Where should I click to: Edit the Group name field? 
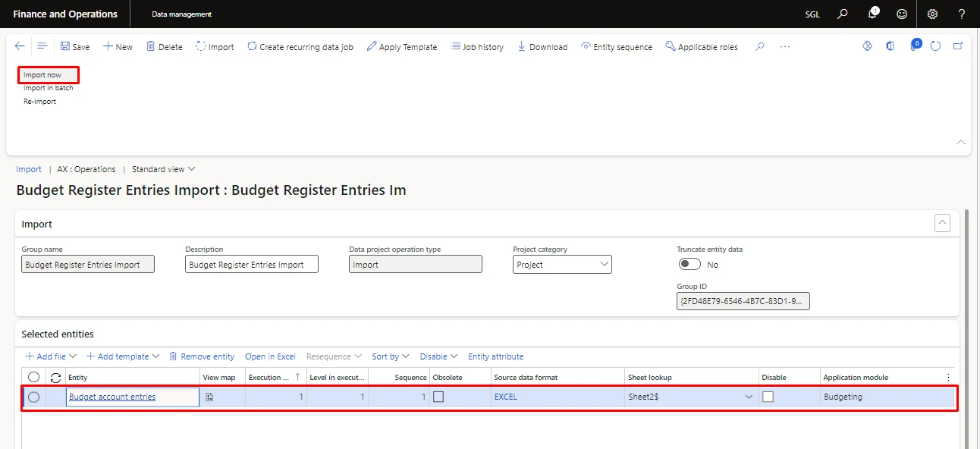88,265
